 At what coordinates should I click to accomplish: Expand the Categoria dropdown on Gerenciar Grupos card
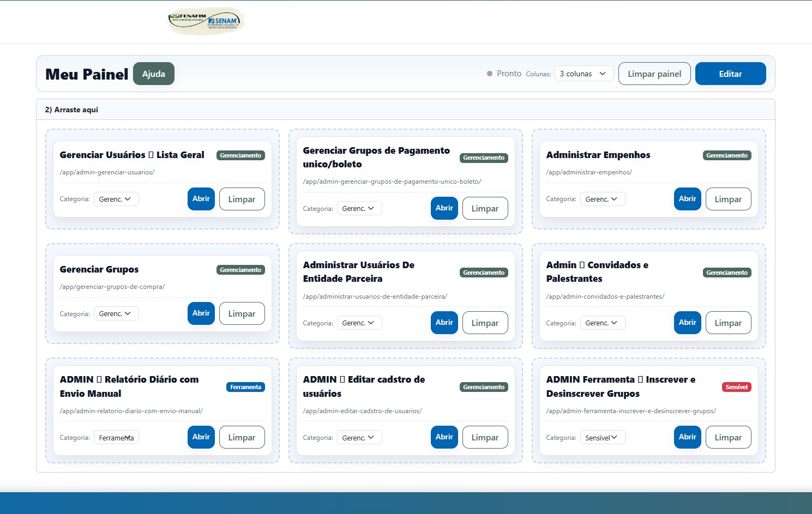click(116, 313)
